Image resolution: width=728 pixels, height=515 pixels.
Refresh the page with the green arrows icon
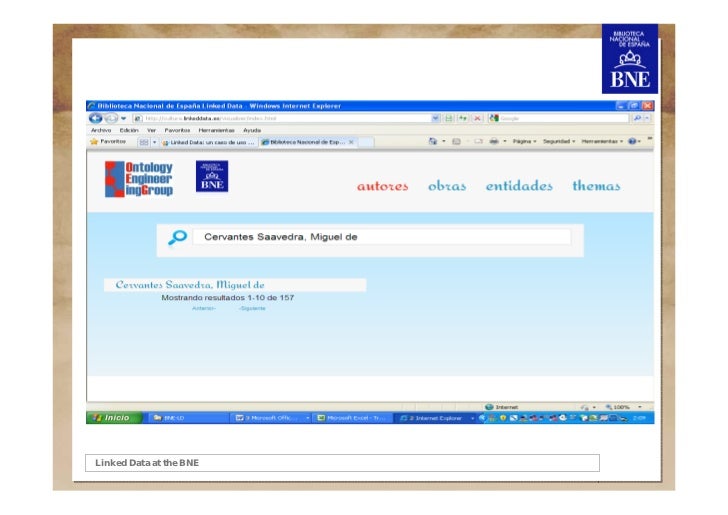tap(463, 118)
